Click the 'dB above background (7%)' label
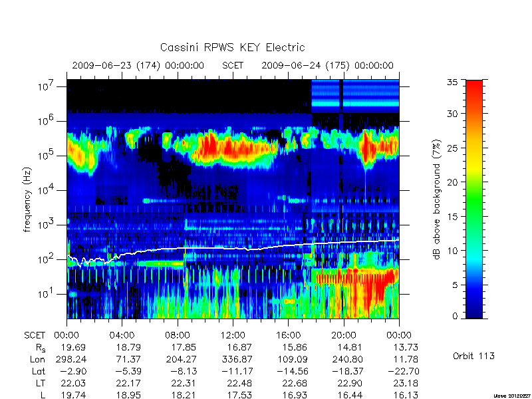Viewport: 532px width, 399px height. (x=437, y=199)
